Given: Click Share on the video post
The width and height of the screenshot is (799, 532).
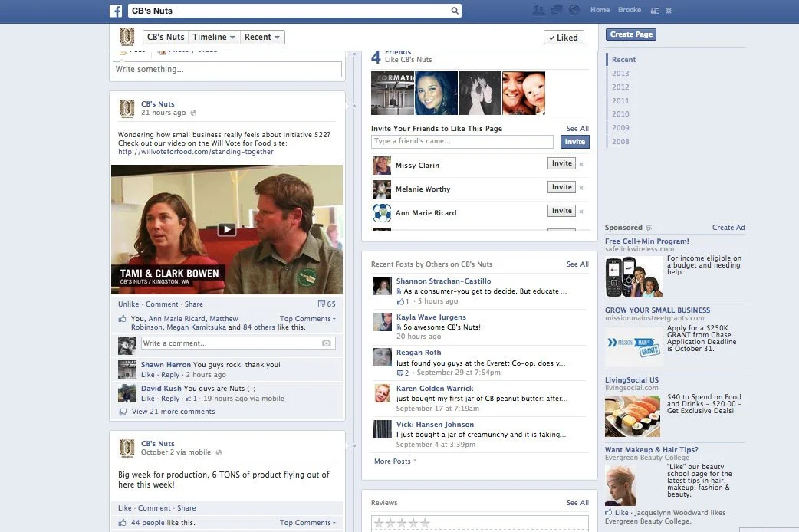Looking at the screenshot, I should [x=194, y=304].
